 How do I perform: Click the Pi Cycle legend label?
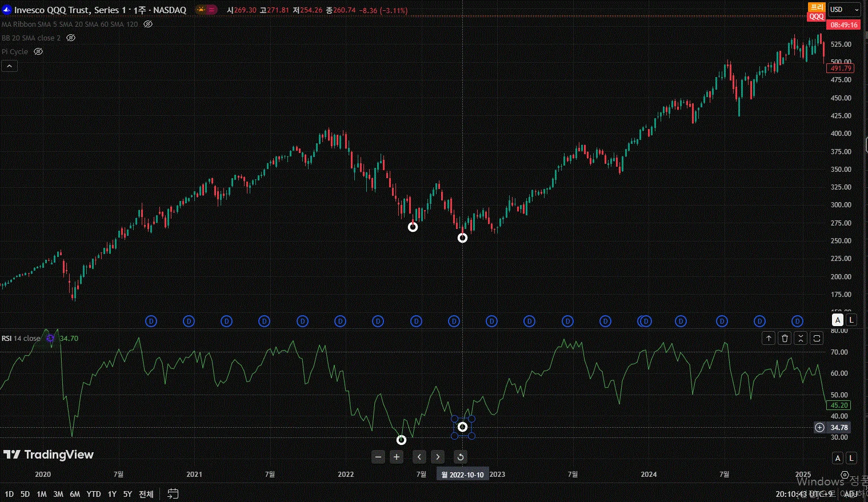15,52
